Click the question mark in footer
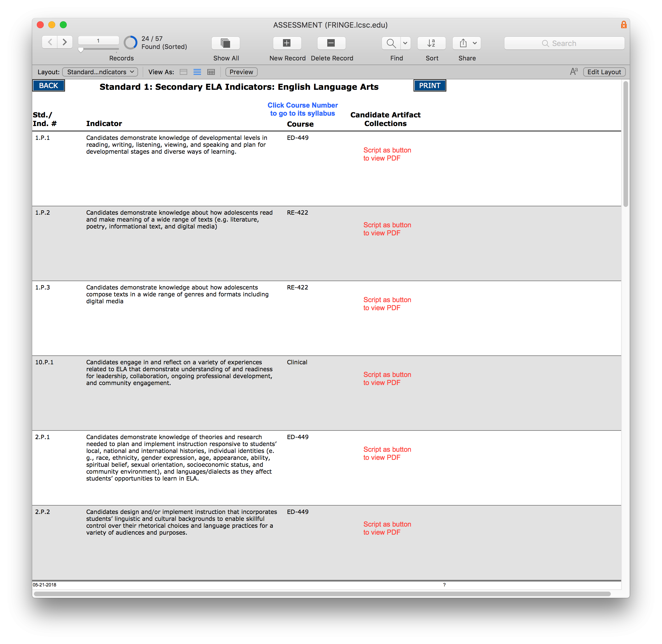Image resolution: width=662 pixels, height=644 pixels. pyautogui.click(x=444, y=584)
